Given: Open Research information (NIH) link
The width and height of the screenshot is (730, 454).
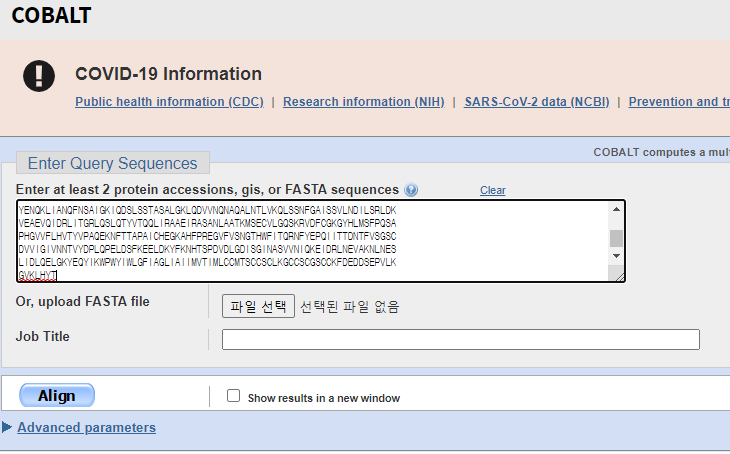Looking at the screenshot, I should pos(364,102).
